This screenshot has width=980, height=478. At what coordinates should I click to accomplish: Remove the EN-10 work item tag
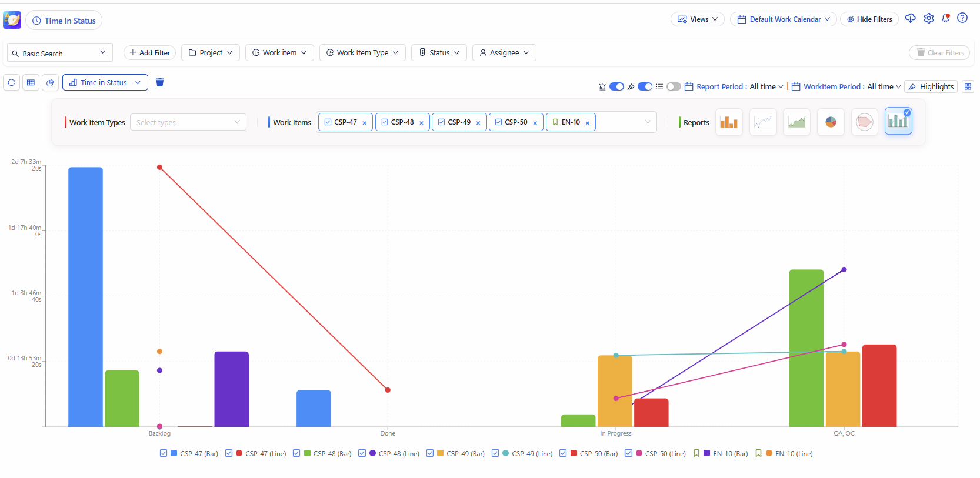click(588, 123)
